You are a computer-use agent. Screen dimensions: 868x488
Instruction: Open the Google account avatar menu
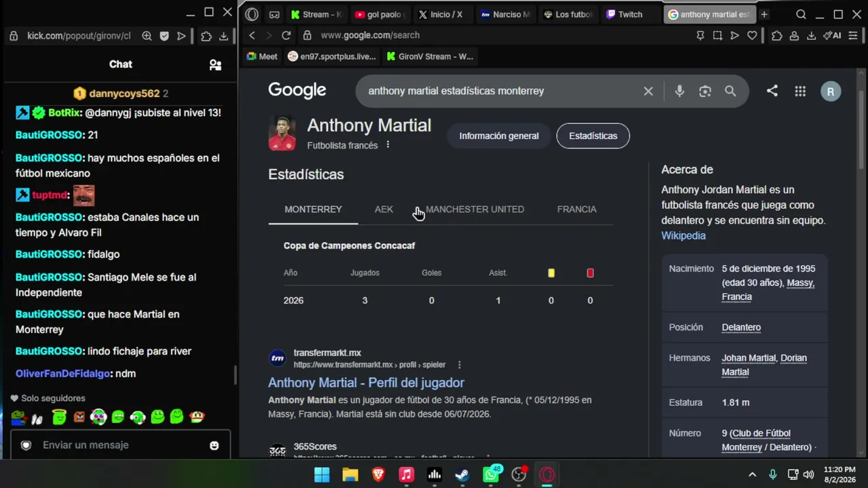(831, 91)
